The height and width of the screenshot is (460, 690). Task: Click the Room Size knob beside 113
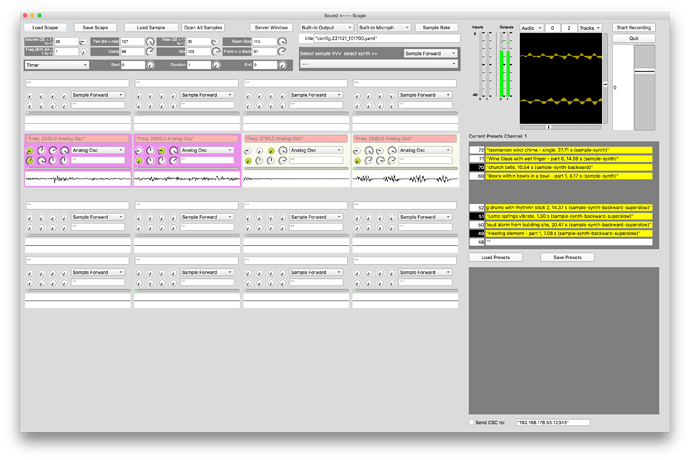click(x=282, y=41)
